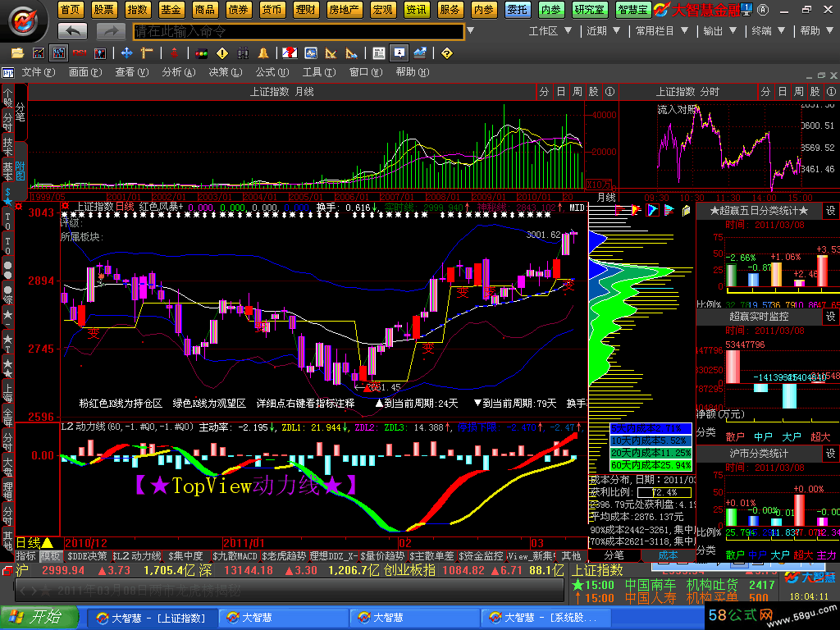This screenshot has width=840, height=630.
Task: Click the hexagon A icon in title bar
Action: pos(764,10)
